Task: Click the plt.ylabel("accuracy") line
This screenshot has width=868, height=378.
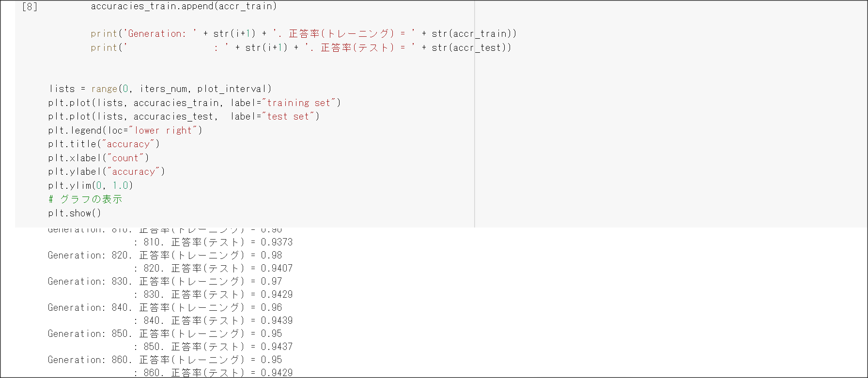Action: [x=107, y=171]
